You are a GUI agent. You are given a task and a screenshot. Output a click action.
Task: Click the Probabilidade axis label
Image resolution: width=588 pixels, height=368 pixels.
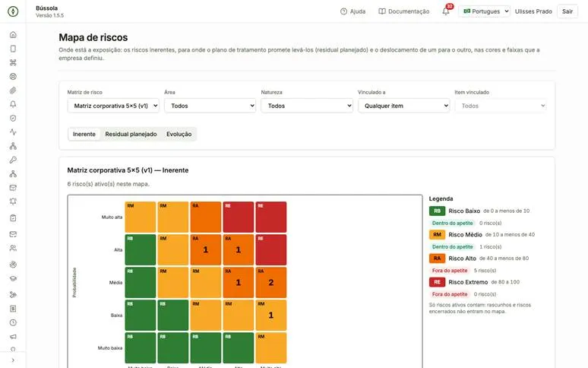coord(74,283)
